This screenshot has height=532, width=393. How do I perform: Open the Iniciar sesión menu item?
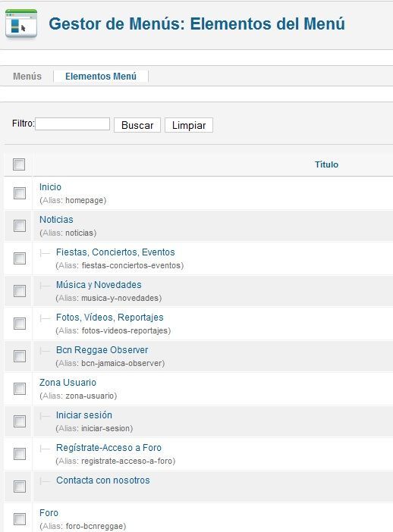(x=84, y=415)
